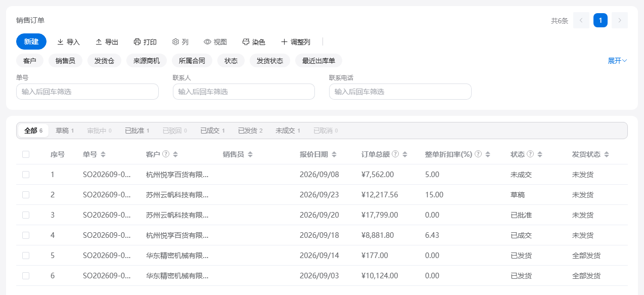Open the 客户 filter chip
This screenshot has width=644, height=295.
[30, 61]
